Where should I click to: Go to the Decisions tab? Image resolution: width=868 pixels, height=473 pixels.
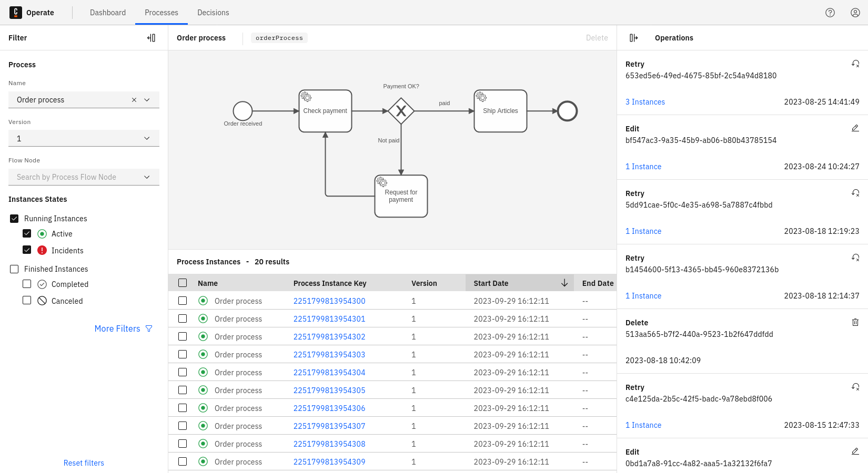pos(213,13)
